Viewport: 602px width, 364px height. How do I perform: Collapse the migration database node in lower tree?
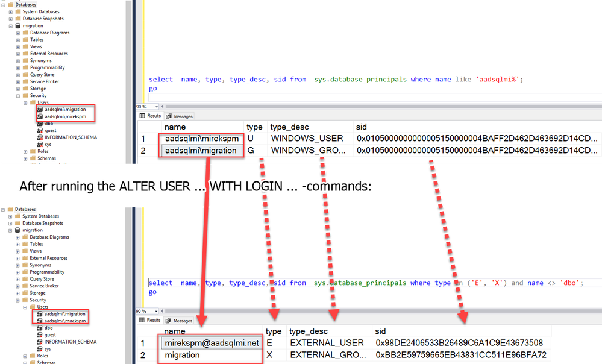(x=10, y=230)
